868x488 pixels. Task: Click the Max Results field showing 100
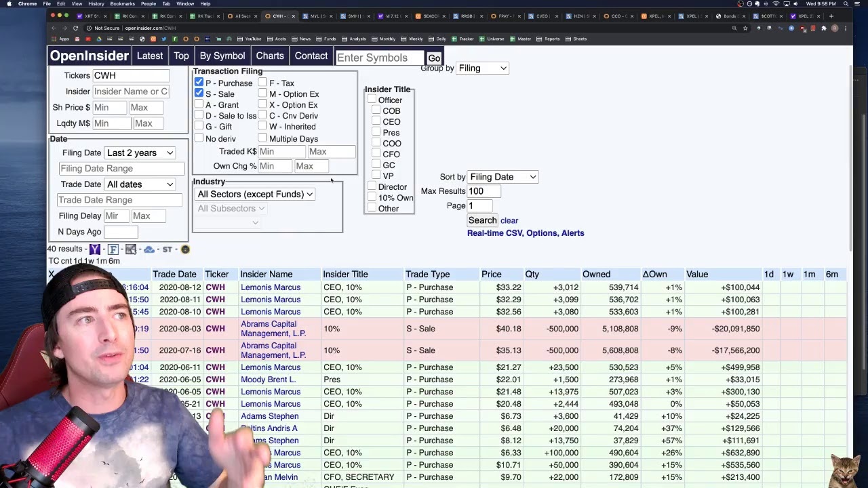[x=484, y=191]
